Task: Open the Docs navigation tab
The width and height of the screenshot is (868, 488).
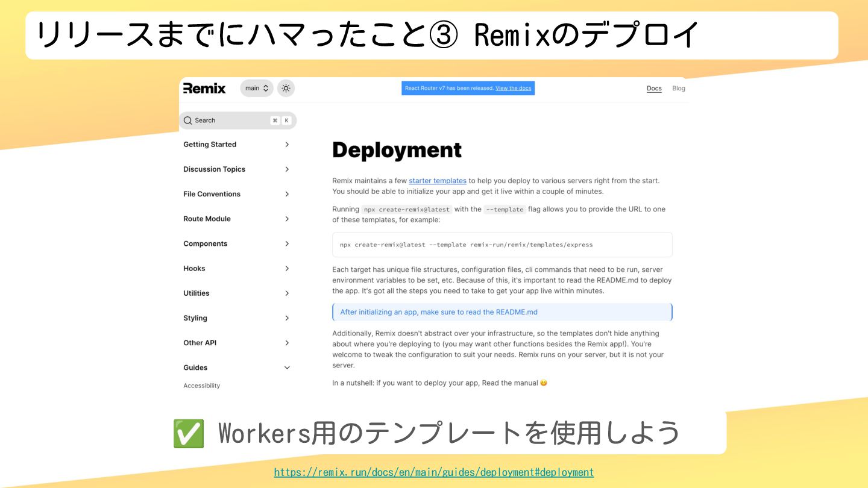Action: click(x=654, y=89)
